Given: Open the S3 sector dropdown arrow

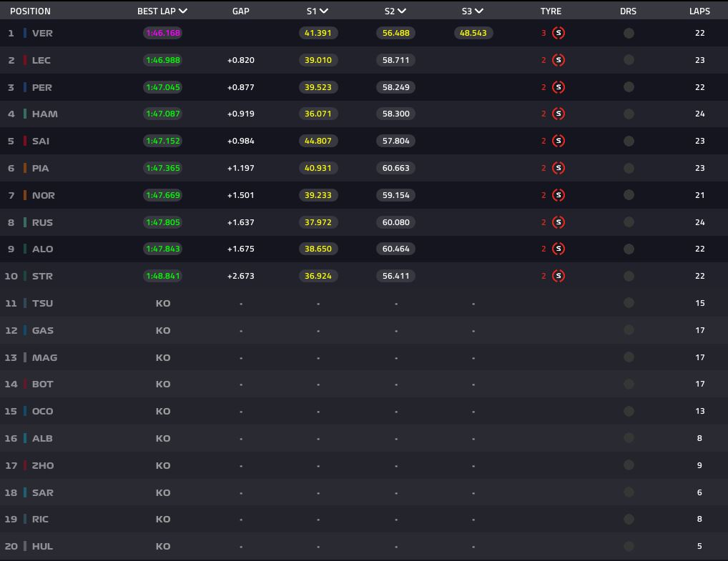Looking at the screenshot, I should tap(479, 11).
